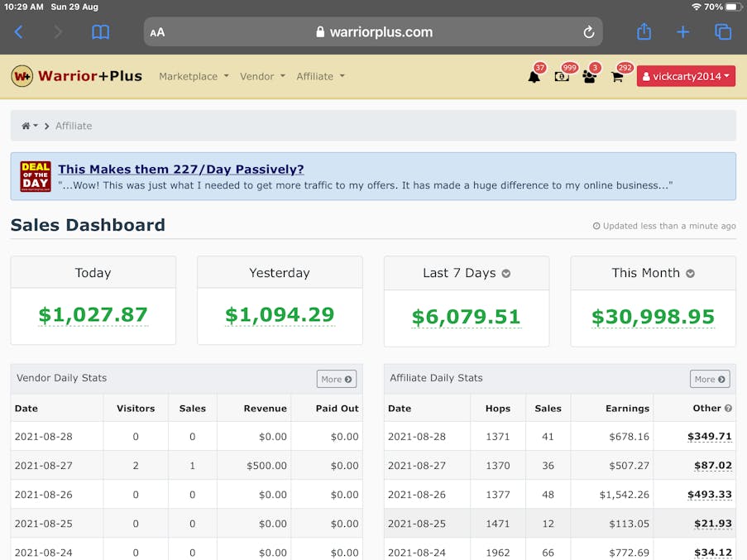
Task: Click the home icon in breadcrumb
Action: (26, 126)
